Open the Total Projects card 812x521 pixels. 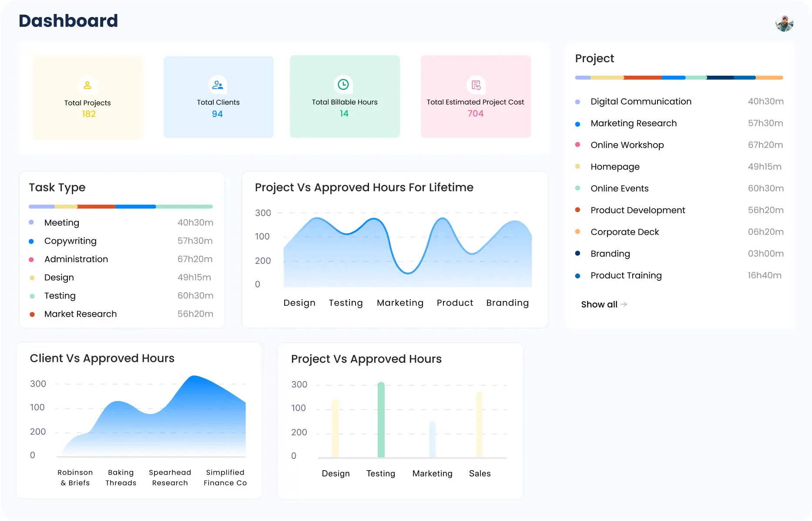click(x=88, y=97)
